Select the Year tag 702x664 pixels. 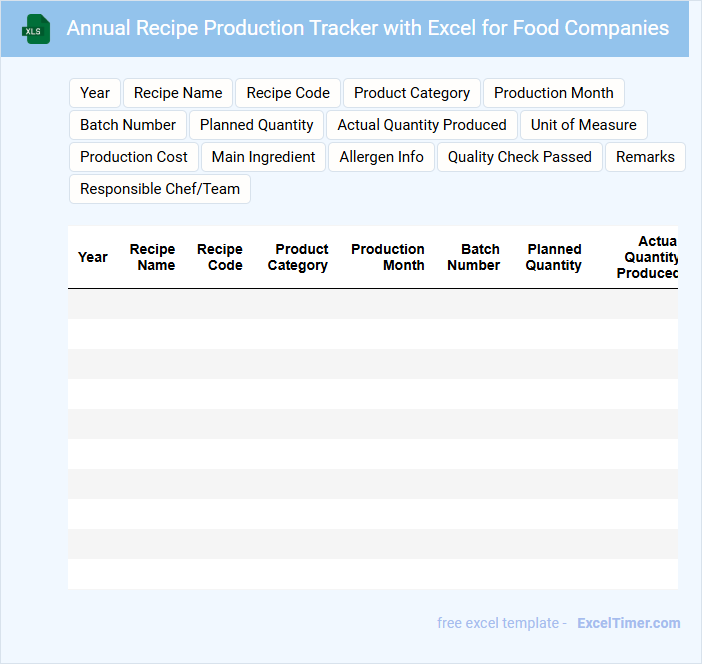tap(95, 93)
